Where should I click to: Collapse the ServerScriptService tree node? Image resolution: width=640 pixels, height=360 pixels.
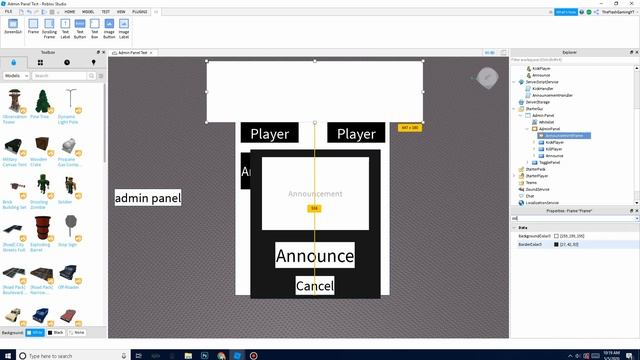pyautogui.click(x=514, y=82)
